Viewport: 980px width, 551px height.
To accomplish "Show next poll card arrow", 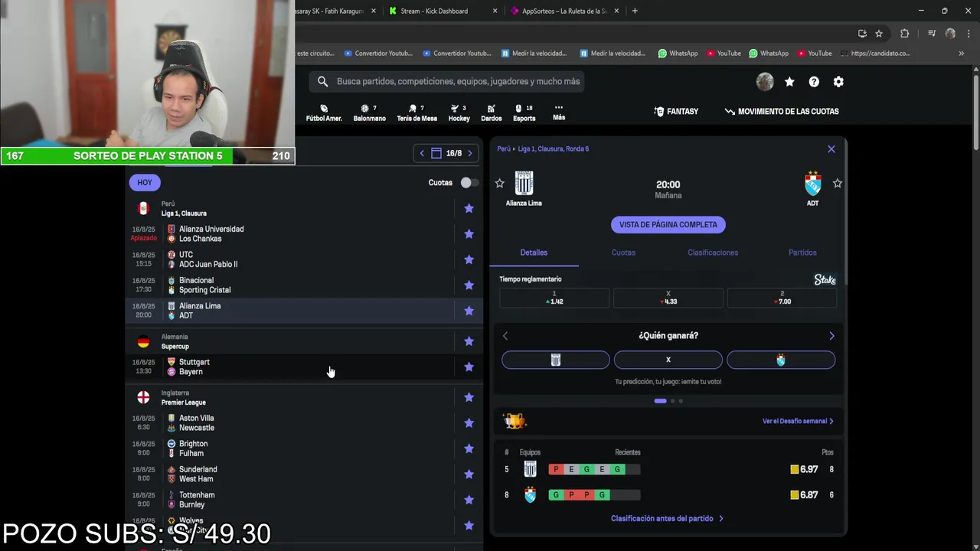I will (x=831, y=336).
